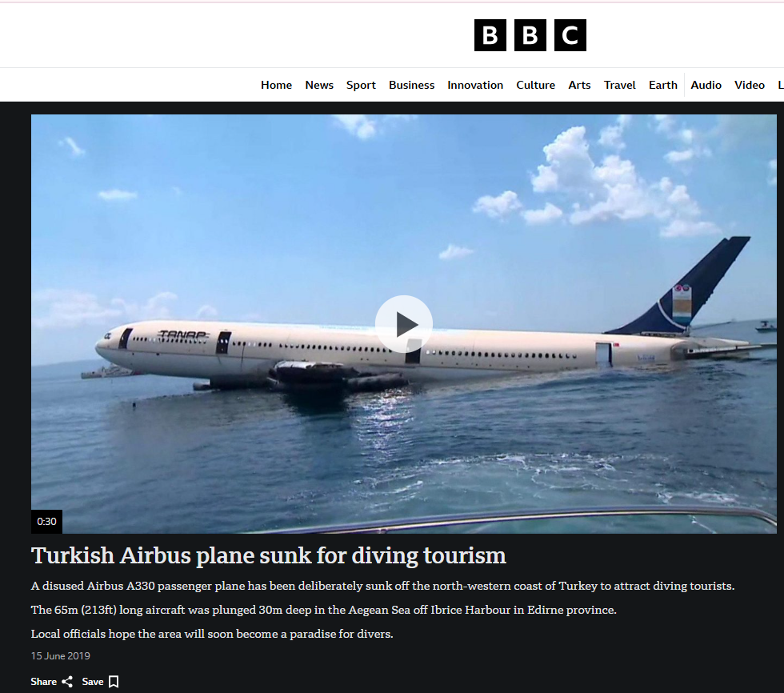Select Audio in navigation bar

pos(706,85)
